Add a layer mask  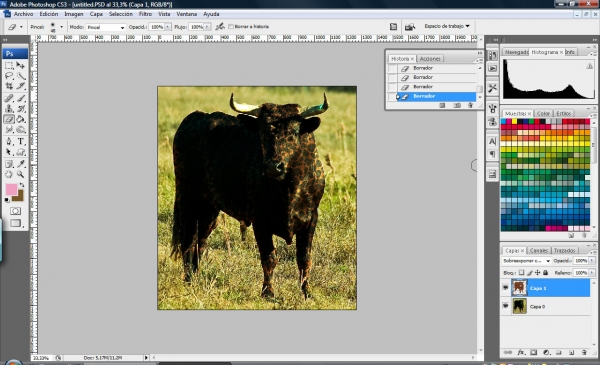point(533,352)
